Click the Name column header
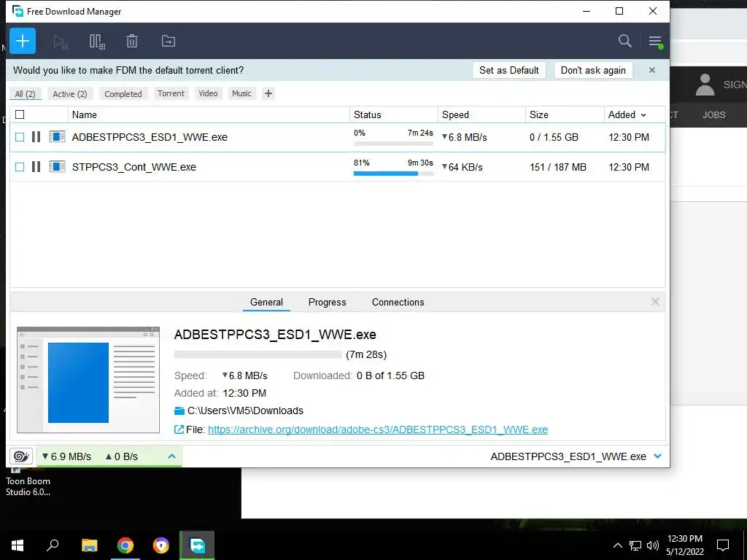 (209, 114)
